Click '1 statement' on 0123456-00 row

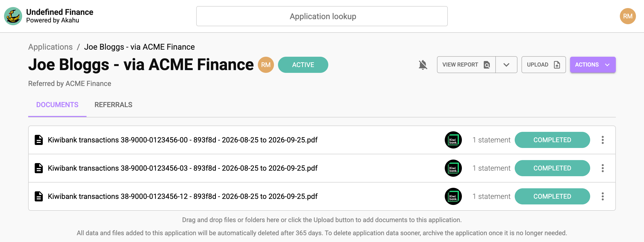491,140
